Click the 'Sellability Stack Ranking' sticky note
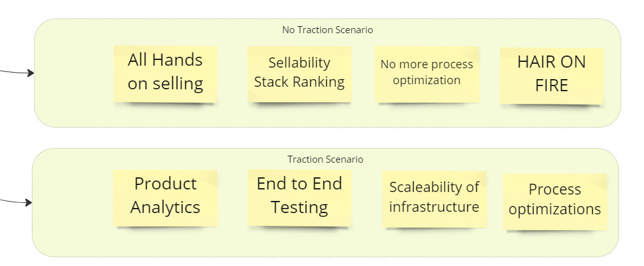The height and width of the screenshot is (266, 644). pos(299,74)
